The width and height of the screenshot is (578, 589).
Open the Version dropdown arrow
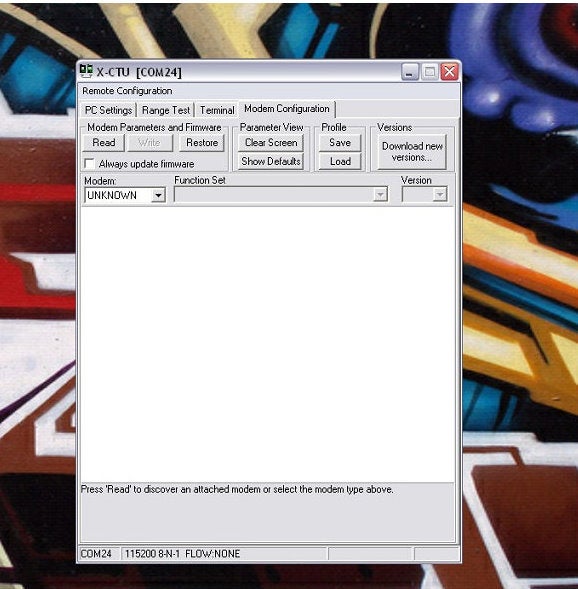[439, 195]
